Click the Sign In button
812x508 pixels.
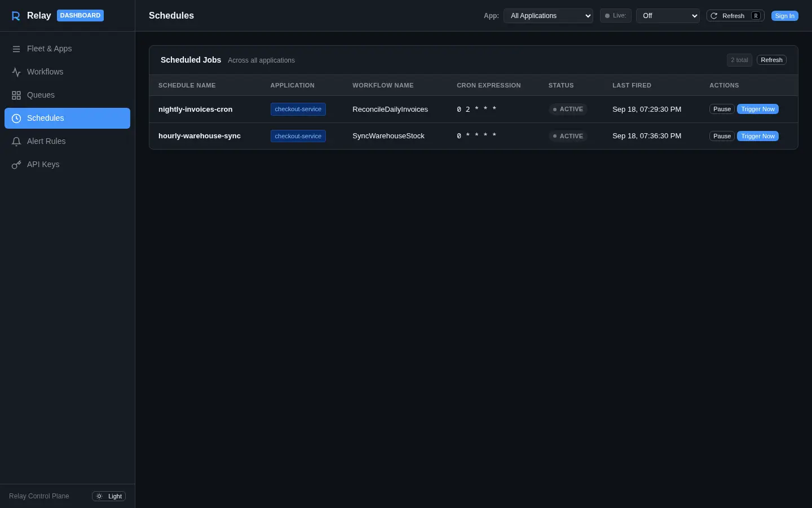pos(784,16)
